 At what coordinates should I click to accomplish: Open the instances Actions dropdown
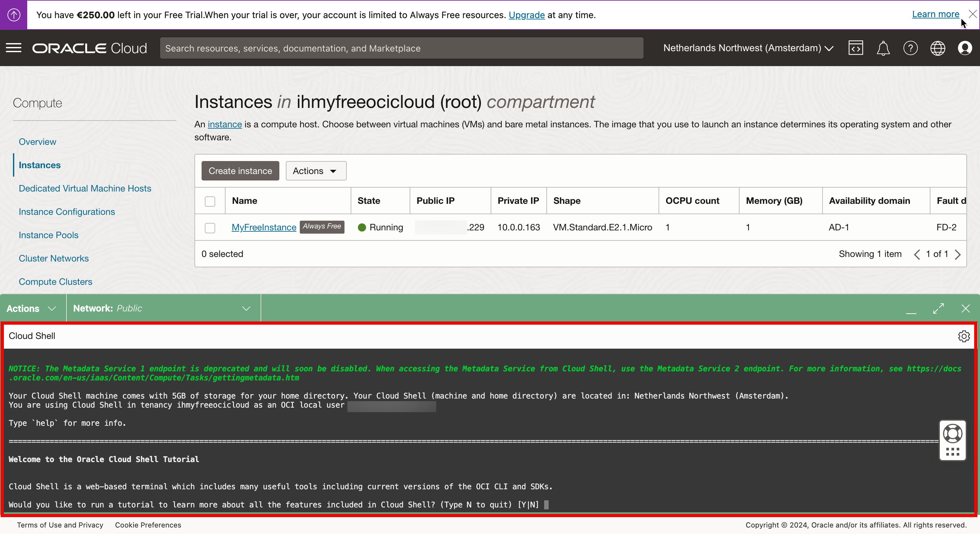[x=315, y=171]
